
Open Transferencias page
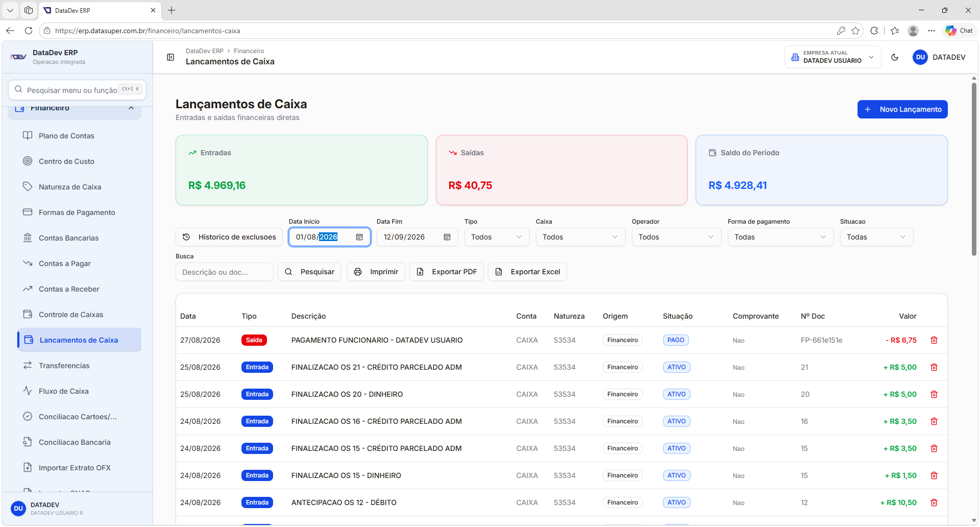(x=79, y=366)
